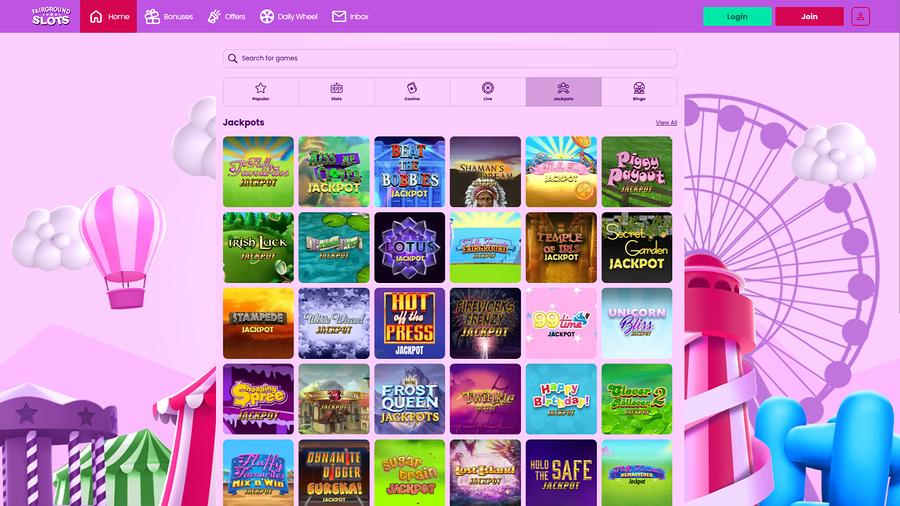Open Beat the Bobbies Jackpot game

410,172
